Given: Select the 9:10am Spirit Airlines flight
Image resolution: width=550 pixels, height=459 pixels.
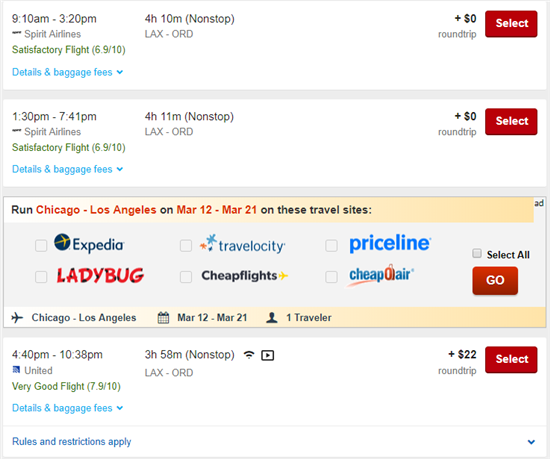Looking at the screenshot, I should click(x=511, y=23).
